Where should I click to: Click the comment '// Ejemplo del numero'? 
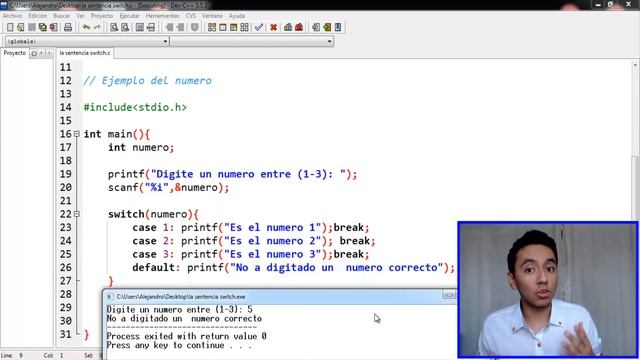[147, 80]
